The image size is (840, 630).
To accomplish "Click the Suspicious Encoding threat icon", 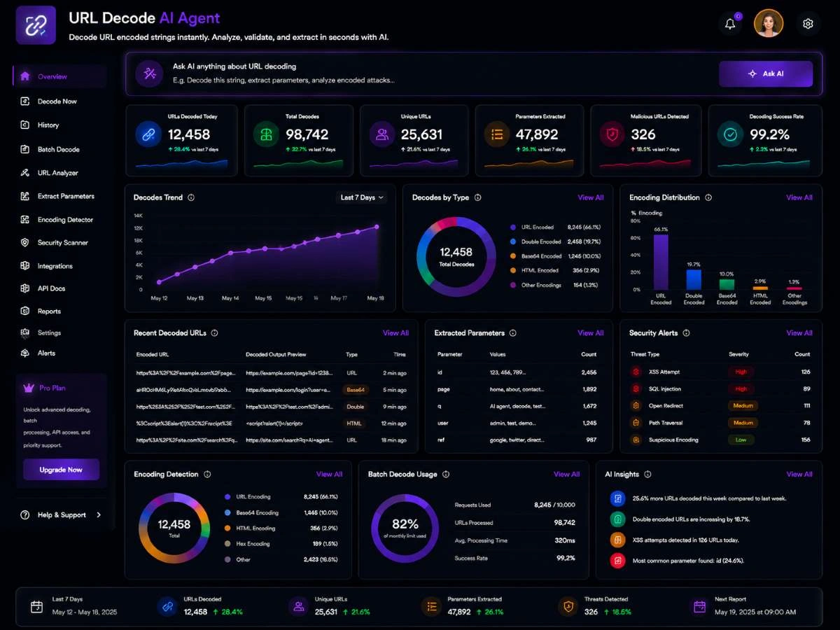I will click(636, 440).
